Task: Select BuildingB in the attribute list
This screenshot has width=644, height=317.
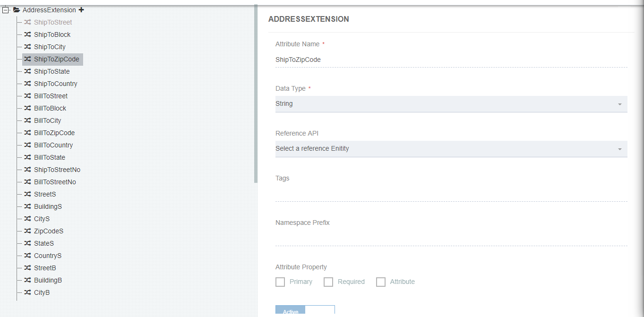Action: [x=47, y=280]
